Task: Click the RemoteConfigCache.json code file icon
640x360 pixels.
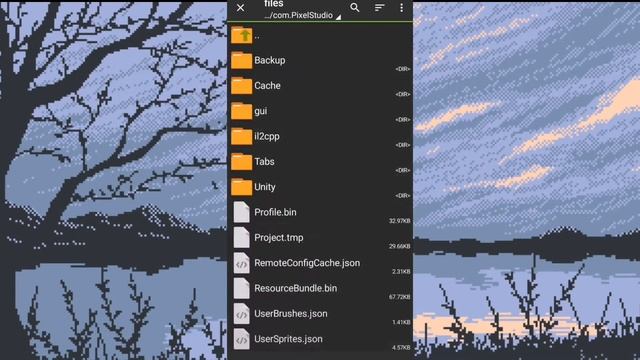Action: tap(241, 263)
